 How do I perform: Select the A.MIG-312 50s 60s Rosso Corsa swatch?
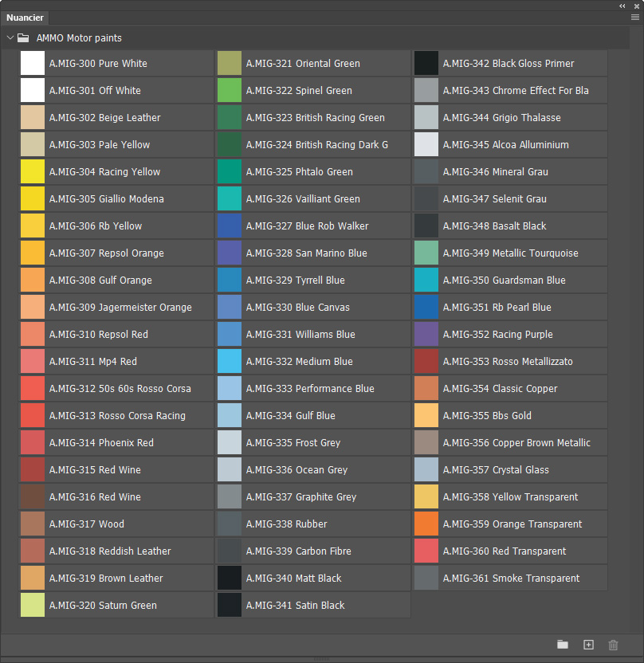33,388
